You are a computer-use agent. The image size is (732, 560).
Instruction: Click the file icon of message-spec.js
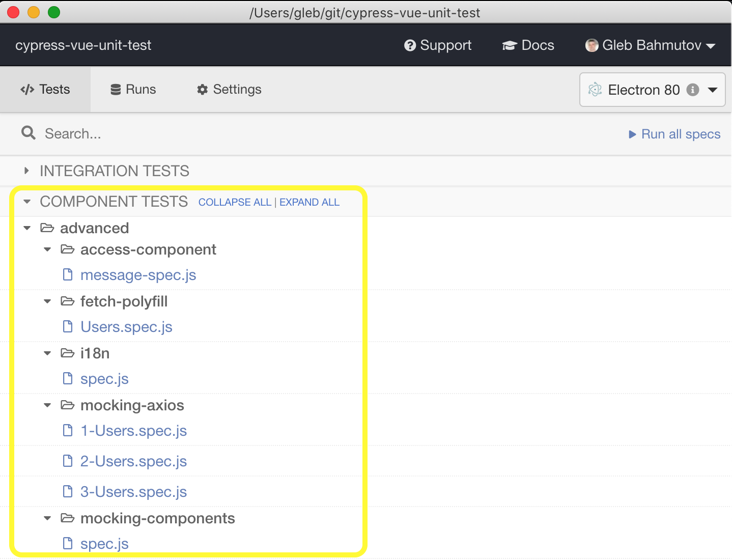point(68,275)
